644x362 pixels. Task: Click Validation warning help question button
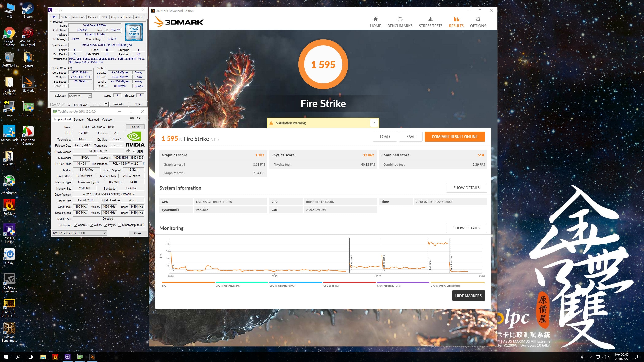374,123
